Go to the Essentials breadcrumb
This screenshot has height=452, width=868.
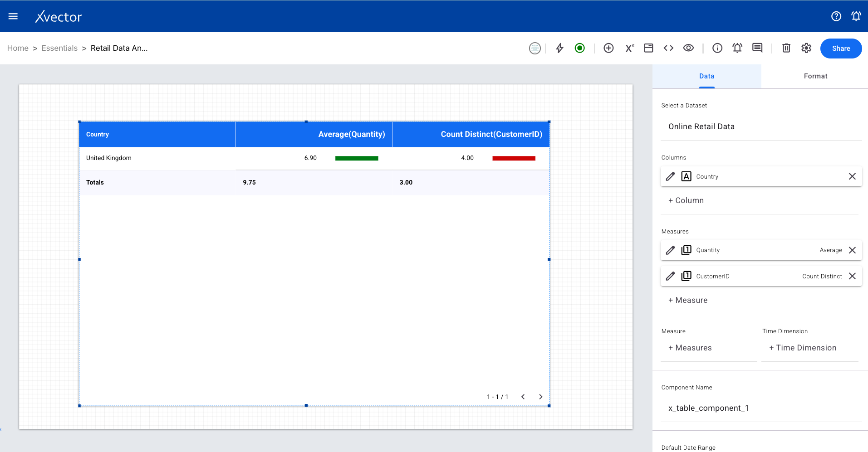point(59,48)
